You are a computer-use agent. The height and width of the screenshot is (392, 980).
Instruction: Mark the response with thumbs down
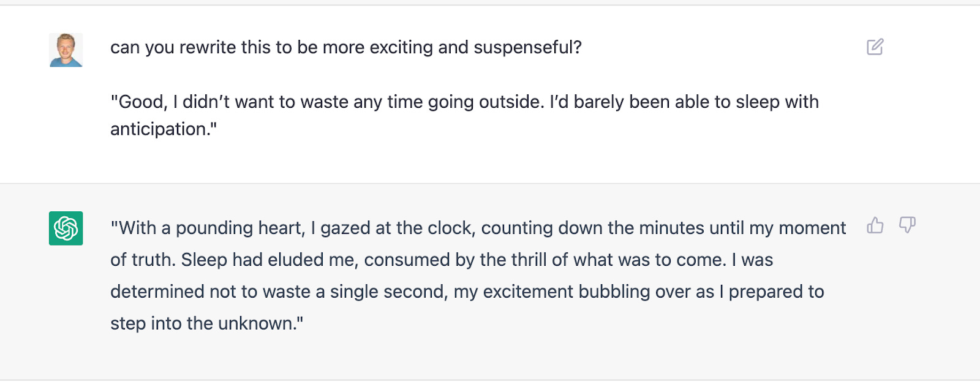click(x=907, y=225)
